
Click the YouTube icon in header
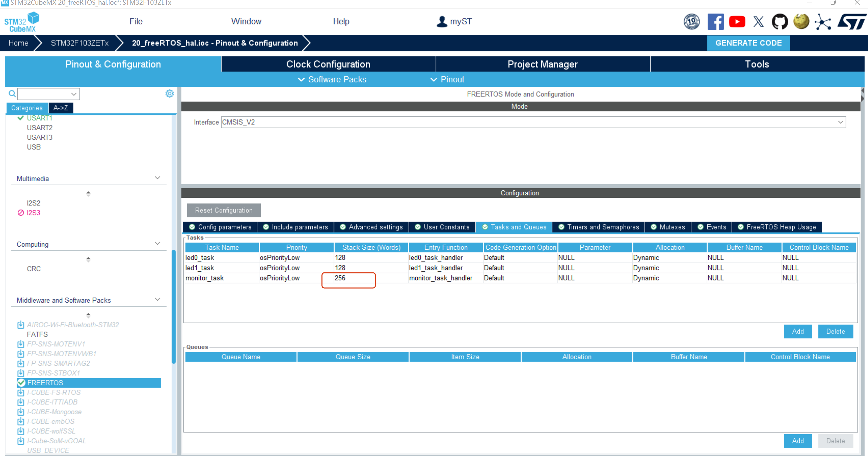pyautogui.click(x=737, y=22)
